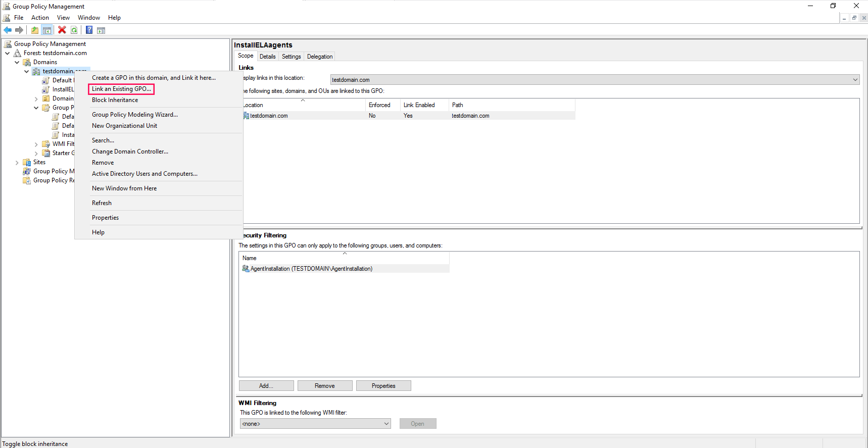Click the green Refresh toolbar icon
The height and width of the screenshot is (448, 868).
[x=74, y=30]
